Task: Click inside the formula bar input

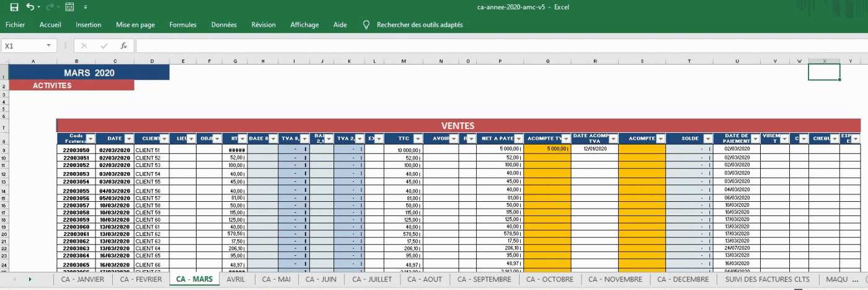Action: (x=496, y=46)
